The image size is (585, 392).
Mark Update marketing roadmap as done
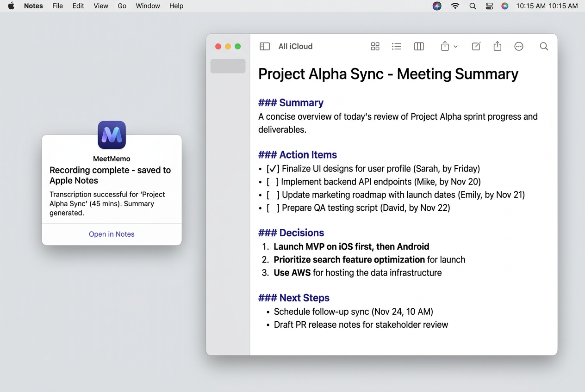[x=273, y=195]
